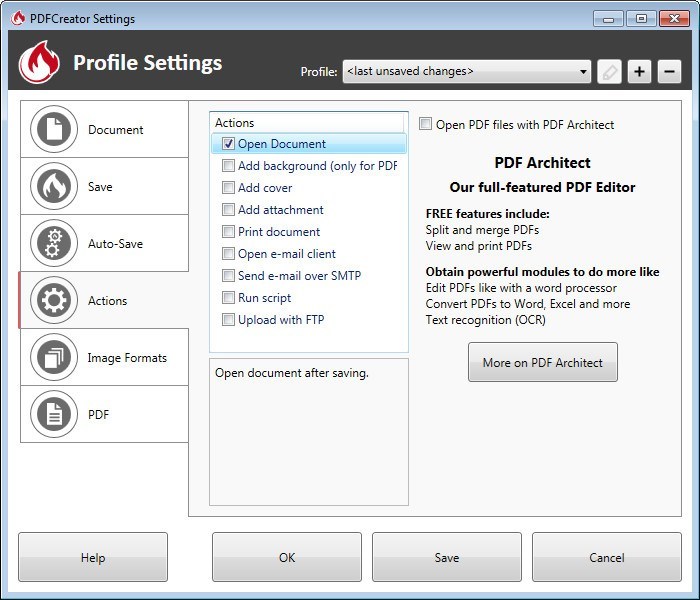This screenshot has width=700, height=600.
Task: Remove profile with the minus icon
Action: [x=669, y=71]
